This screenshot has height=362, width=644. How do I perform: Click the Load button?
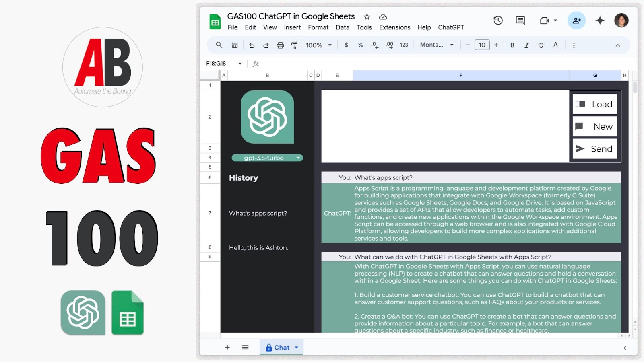point(595,104)
